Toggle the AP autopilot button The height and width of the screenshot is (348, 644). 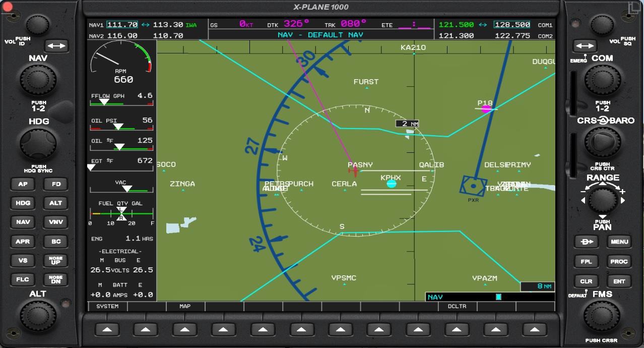point(23,184)
